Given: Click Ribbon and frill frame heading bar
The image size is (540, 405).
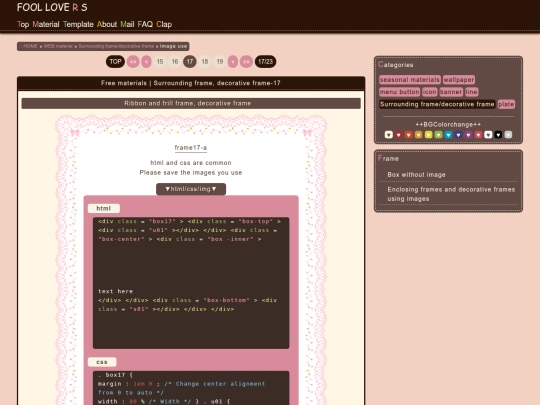Looking at the screenshot, I should (191, 103).
